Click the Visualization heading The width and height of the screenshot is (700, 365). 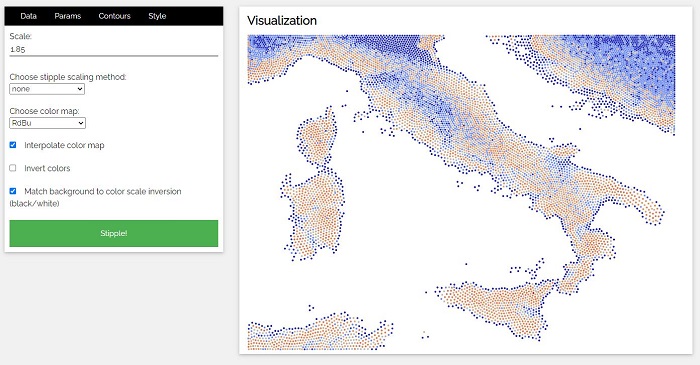pos(282,21)
